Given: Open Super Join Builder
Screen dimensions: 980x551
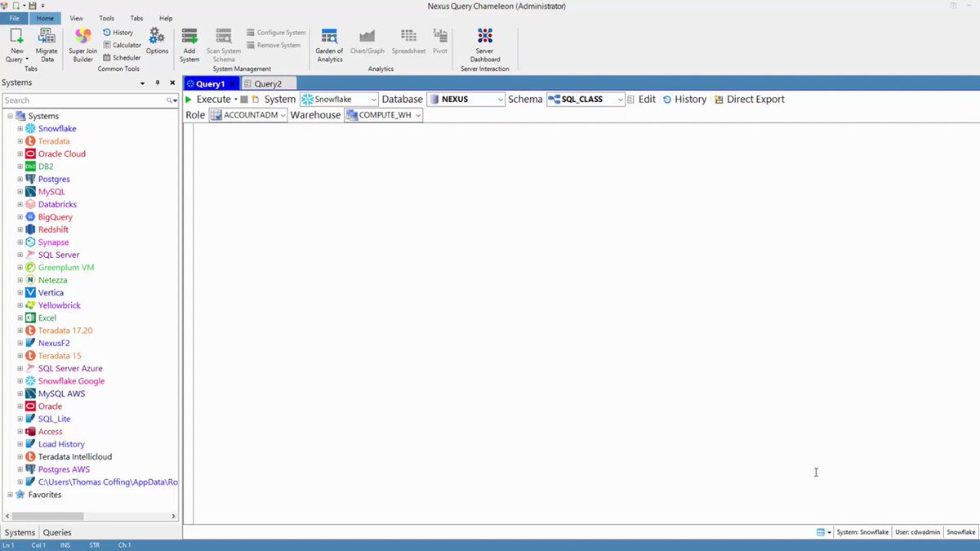Looking at the screenshot, I should 83,45.
